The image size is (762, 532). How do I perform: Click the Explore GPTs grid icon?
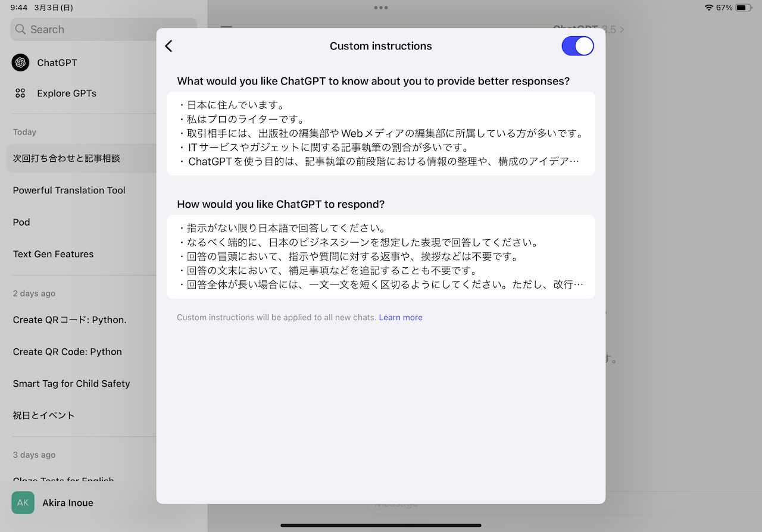click(20, 93)
